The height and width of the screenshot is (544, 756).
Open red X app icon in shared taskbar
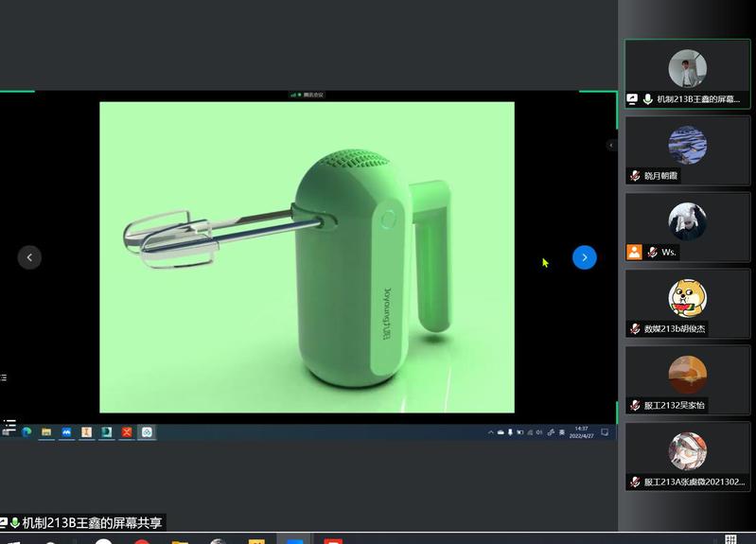coord(127,432)
